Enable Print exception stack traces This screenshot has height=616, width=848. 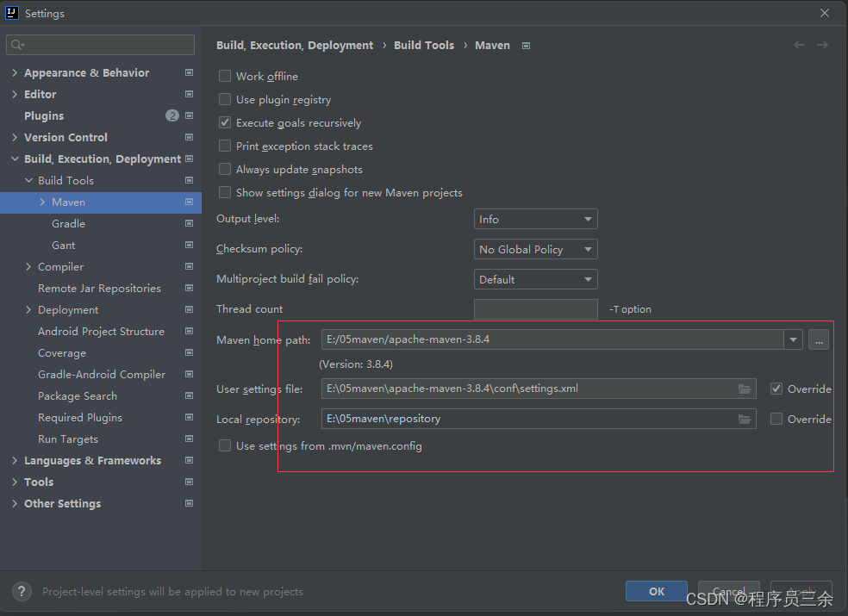click(x=225, y=146)
